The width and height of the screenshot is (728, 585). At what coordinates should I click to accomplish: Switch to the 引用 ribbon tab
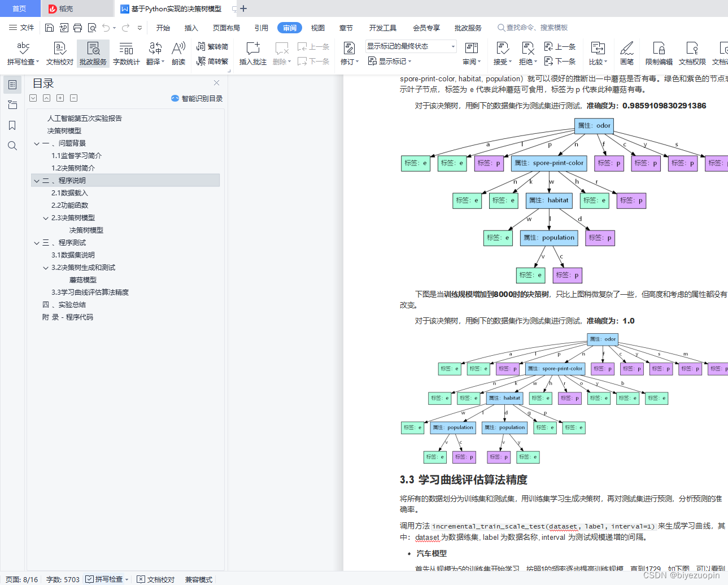point(261,28)
